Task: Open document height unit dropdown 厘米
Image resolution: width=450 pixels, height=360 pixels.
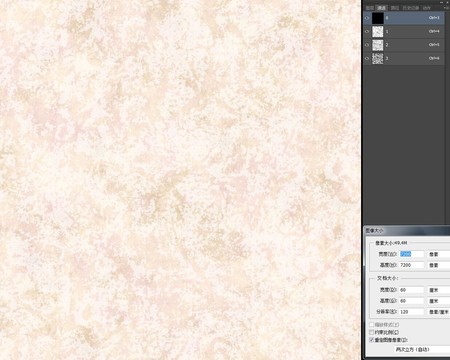Action: (439, 301)
